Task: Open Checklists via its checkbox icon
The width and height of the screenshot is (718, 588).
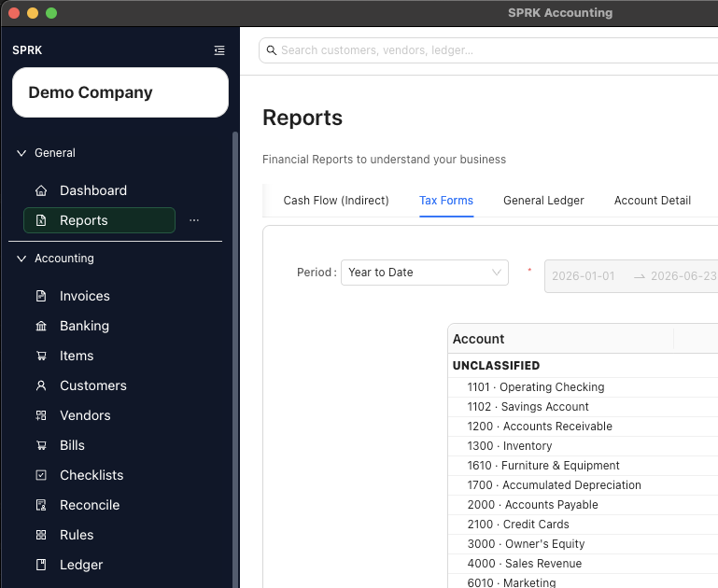Action: [41, 475]
